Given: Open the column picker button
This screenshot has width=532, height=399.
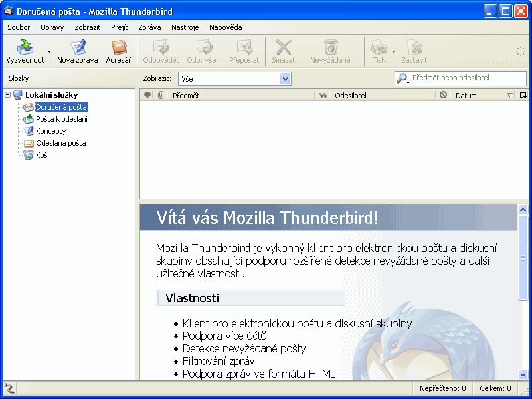Looking at the screenshot, I should point(523,96).
